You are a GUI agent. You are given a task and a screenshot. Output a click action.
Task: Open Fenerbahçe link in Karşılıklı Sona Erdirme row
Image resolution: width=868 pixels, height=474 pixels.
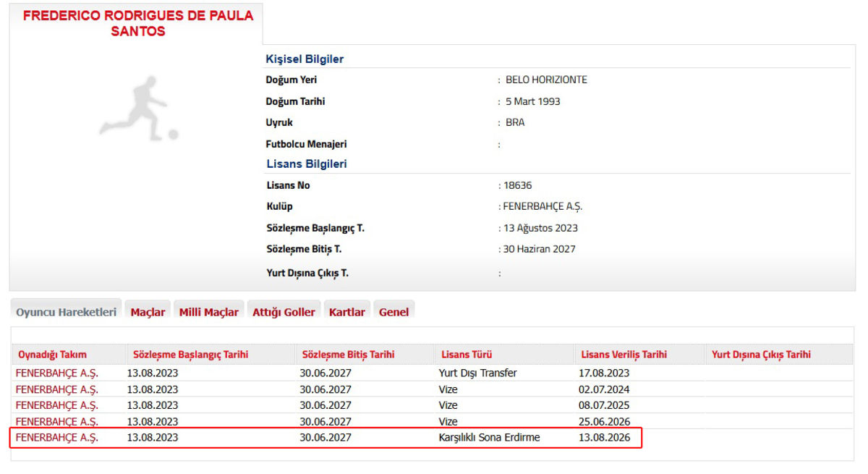[x=56, y=438]
